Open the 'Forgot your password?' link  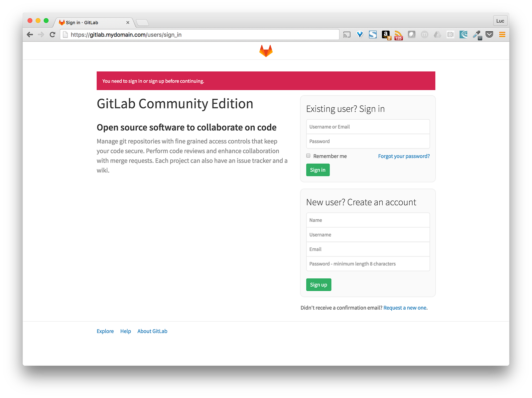404,156
